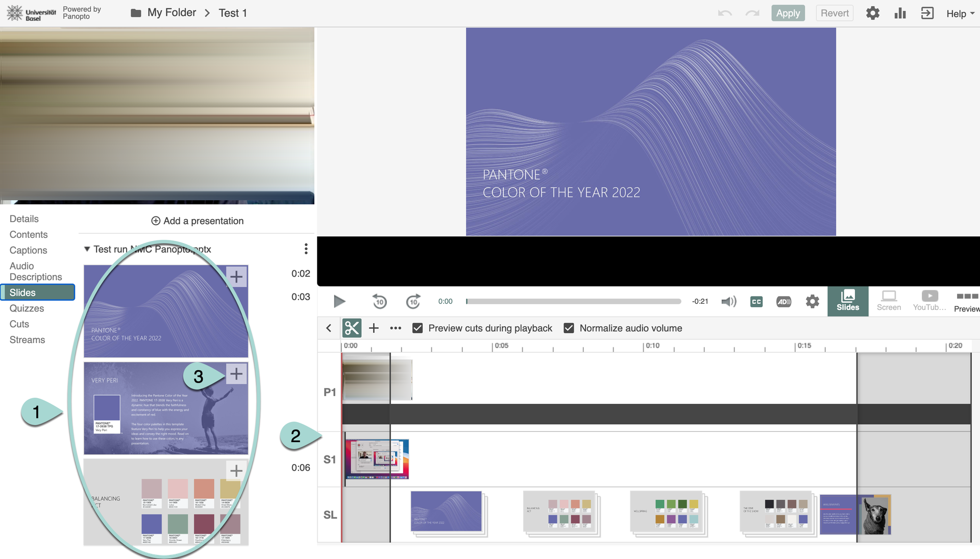Open the stats bar chart icon
This screenshot has width=980, height=559.
pos(900,13)
